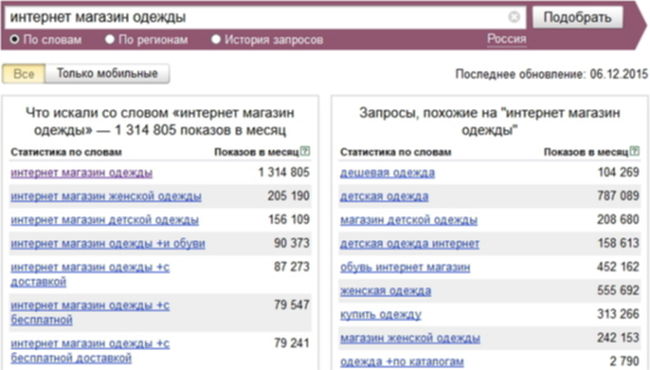650x370 pixels.
Task: Click the value '2 790'
Action: click(624, 361)
